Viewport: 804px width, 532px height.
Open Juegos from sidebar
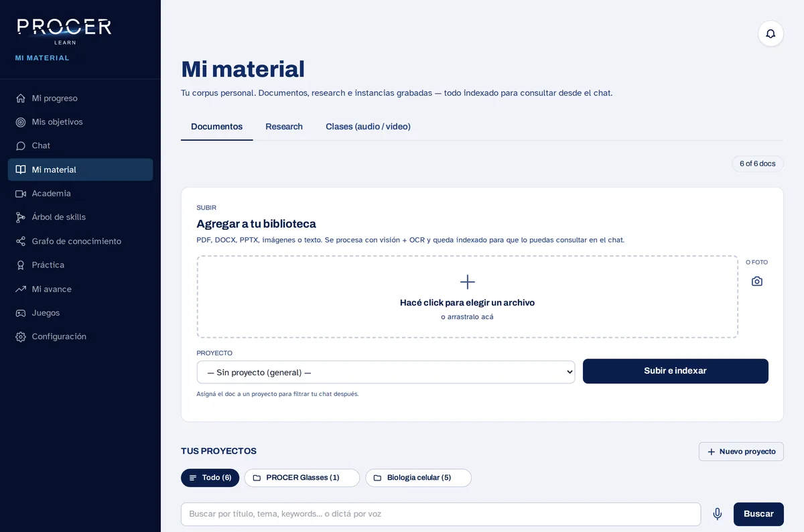80,313
